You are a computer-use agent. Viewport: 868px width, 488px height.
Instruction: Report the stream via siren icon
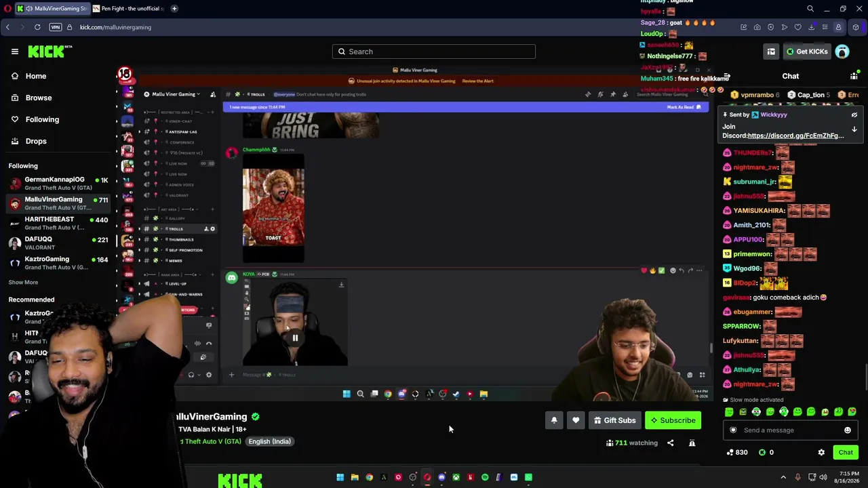tap(692, 443)
